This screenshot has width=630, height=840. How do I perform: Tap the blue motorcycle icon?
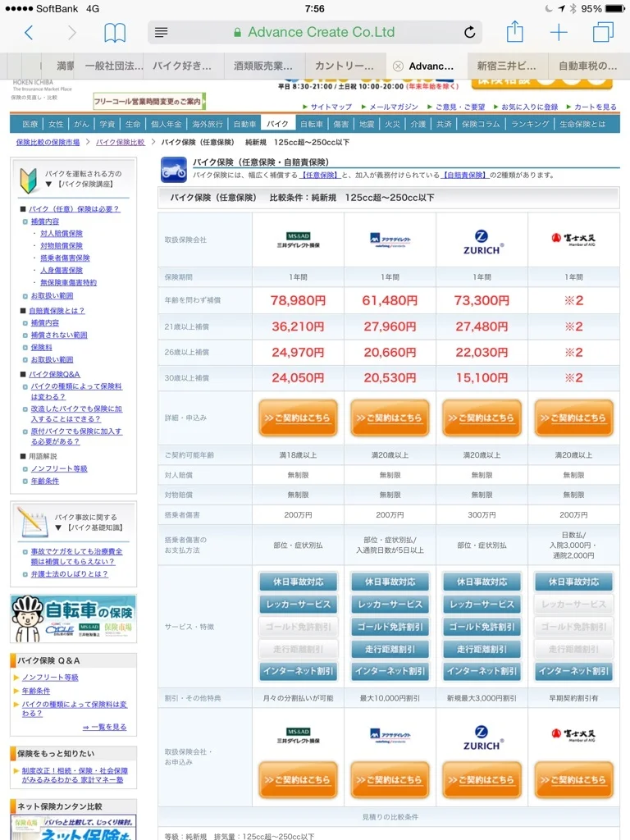174,170
